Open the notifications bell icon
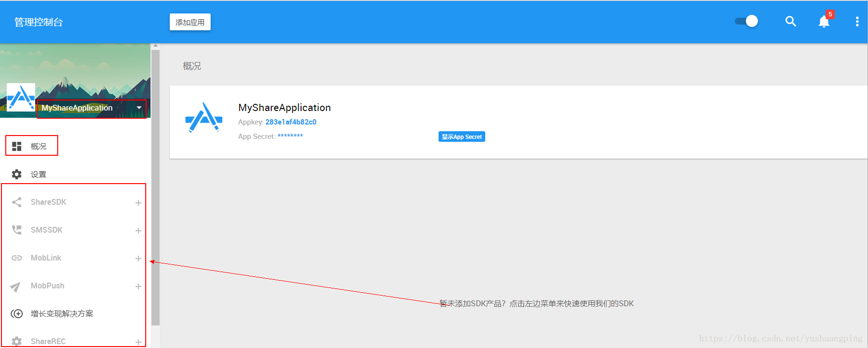The image size is (868, 348). click(824, 22)
